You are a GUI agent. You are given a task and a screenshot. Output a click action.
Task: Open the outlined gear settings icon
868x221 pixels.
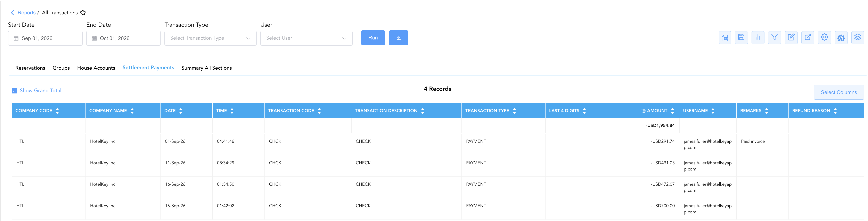825,37
